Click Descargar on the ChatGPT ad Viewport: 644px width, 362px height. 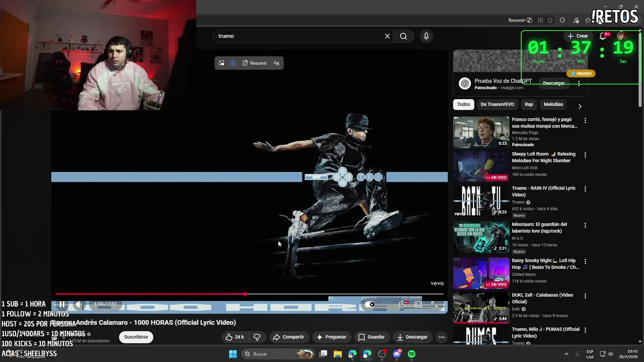point(553,83)
